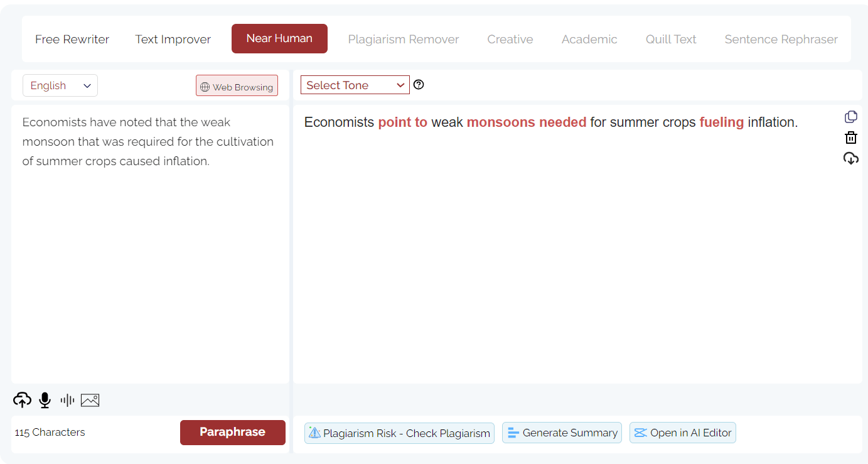Screen dimensions: 868x464
Task: Click the globe icon on Web Browsing
Action: [204, 86]
